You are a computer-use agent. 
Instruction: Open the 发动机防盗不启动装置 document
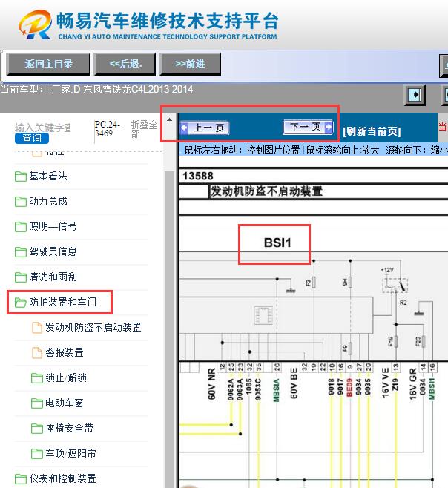(93, 327)
